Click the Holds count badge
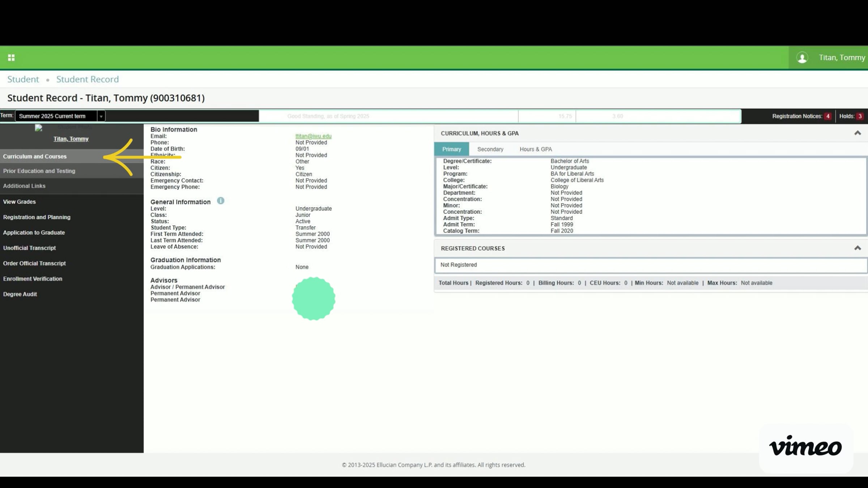 (860, 116)
